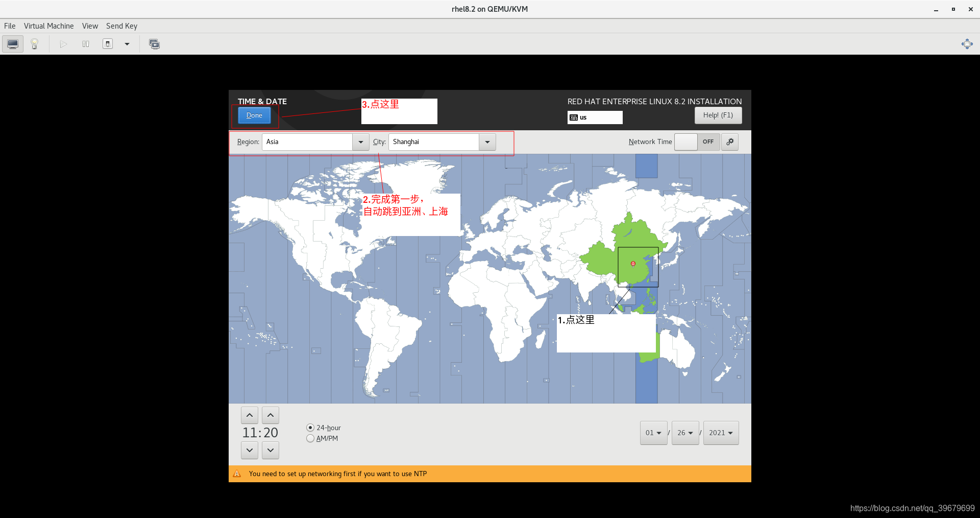Show virtual hardware details lightbulb icon
The height and width of the screenshot is (518, 980).
click(34, 44)
